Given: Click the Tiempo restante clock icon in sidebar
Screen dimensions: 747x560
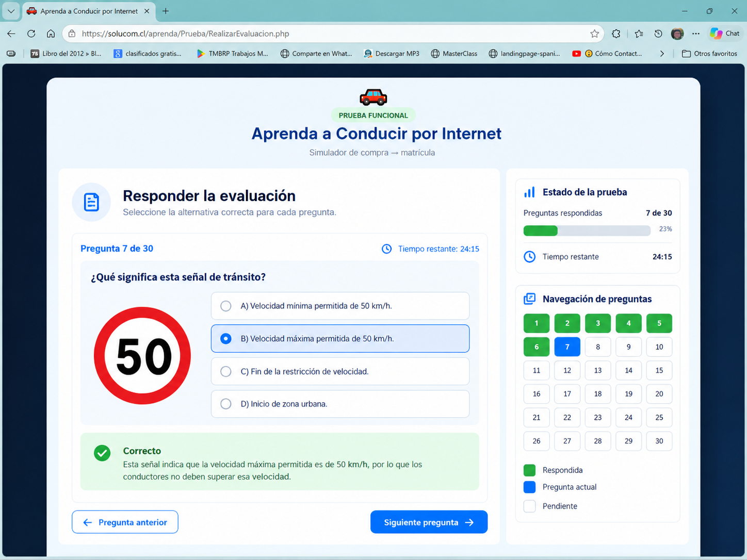Looking at the screenshot, I should tap(529, 257).
